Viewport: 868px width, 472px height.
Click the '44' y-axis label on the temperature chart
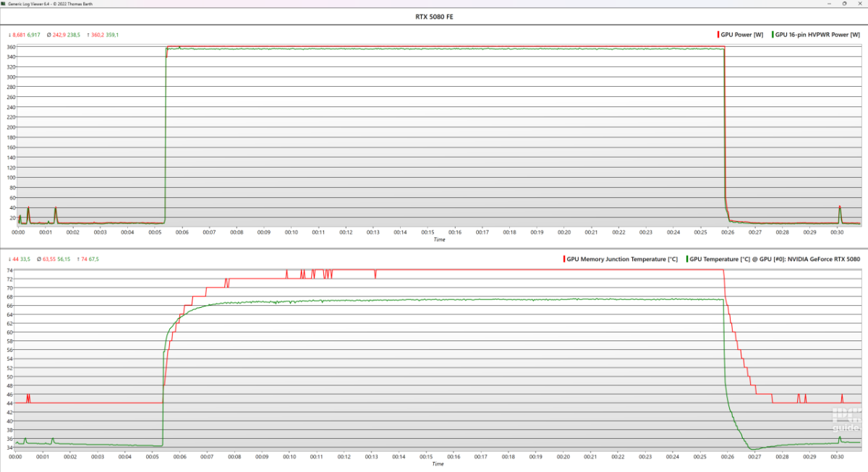click(10, 403)
